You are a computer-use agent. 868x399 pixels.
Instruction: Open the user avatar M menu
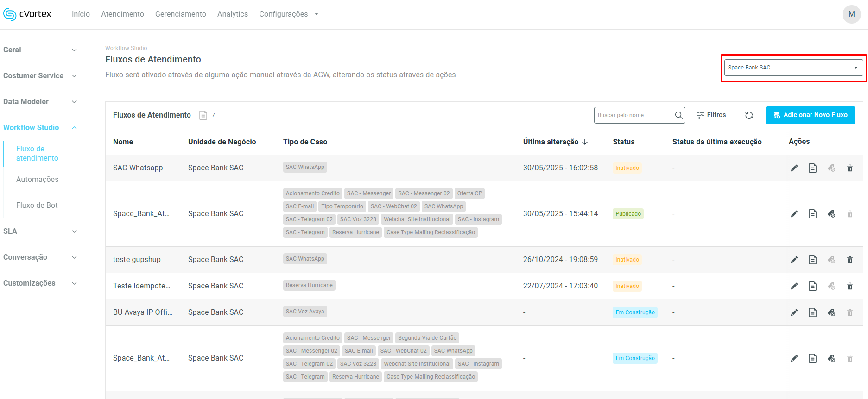click(851, 14)
